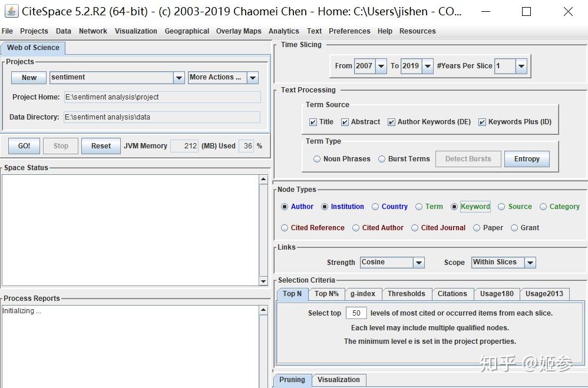Toggle the Title term source checkbox
Viewport: 588px width, 388px height.
point(313,122)
